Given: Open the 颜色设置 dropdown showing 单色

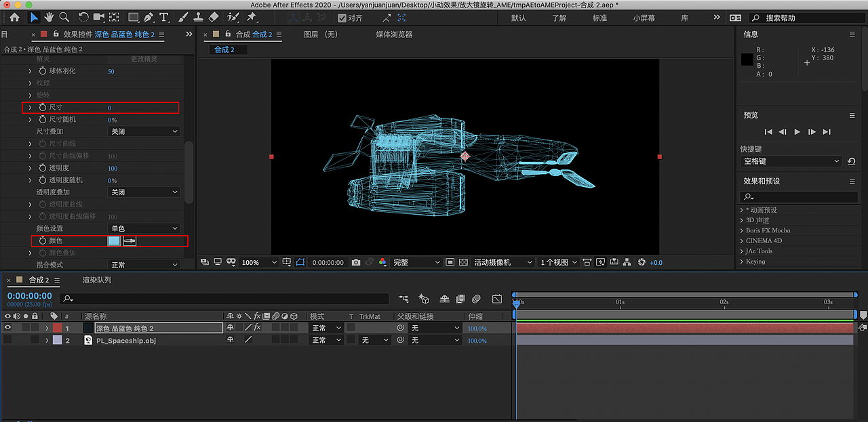Looking at the screenshot, I should pos(144,228).
